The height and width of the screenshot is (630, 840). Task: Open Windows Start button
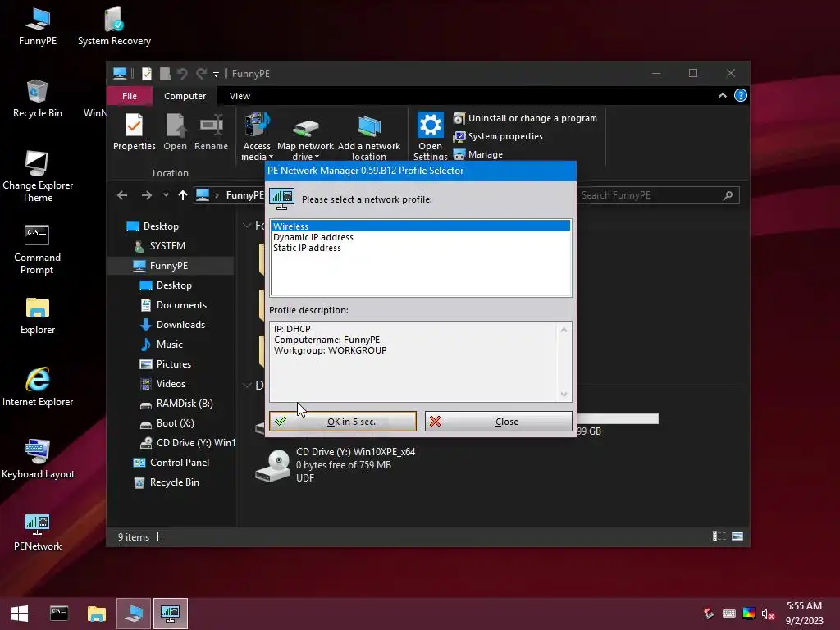tap(20, 614)
